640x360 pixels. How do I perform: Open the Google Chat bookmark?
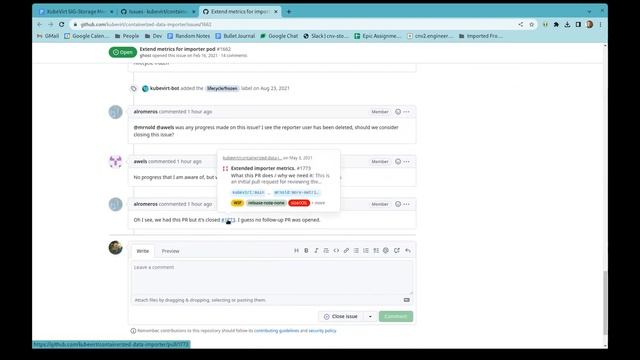(x=279, y=36)
